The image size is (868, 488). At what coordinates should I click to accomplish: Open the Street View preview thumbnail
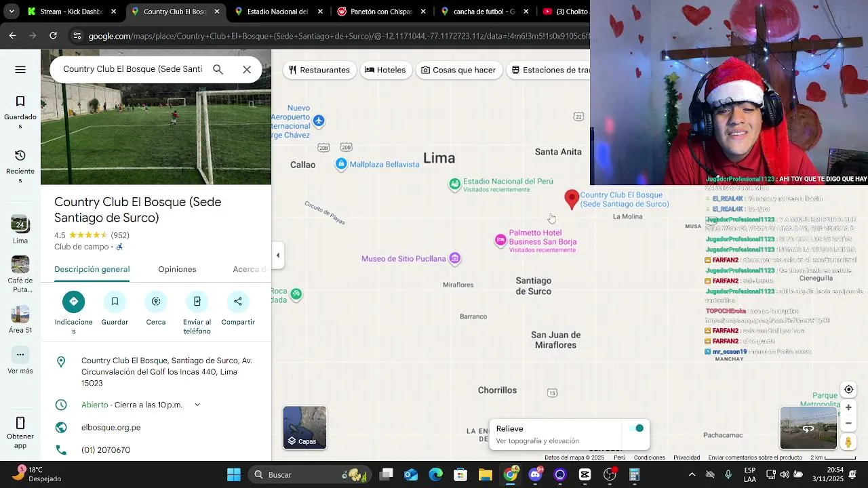coord(808,428)
